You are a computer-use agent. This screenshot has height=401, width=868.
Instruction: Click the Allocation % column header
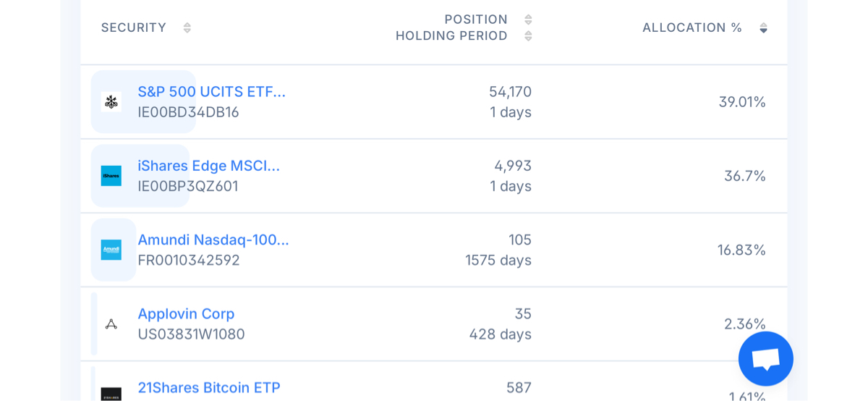(x=692, y=28)
